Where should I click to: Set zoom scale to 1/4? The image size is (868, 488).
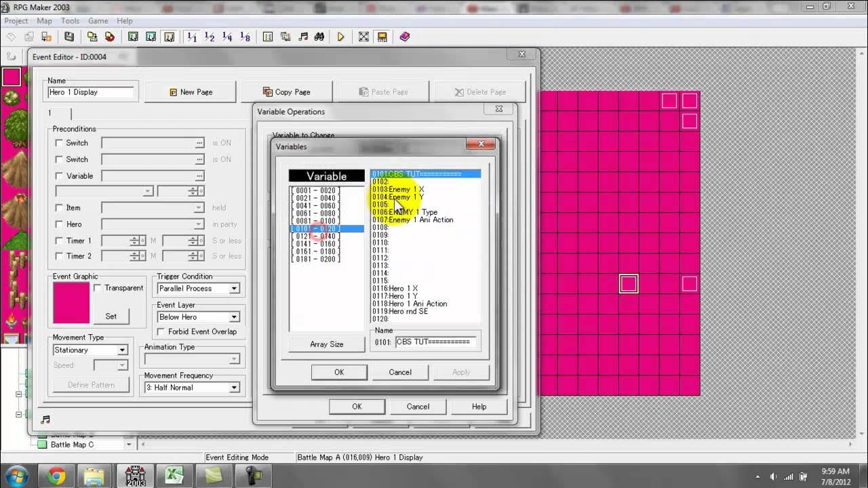(227, 37)
